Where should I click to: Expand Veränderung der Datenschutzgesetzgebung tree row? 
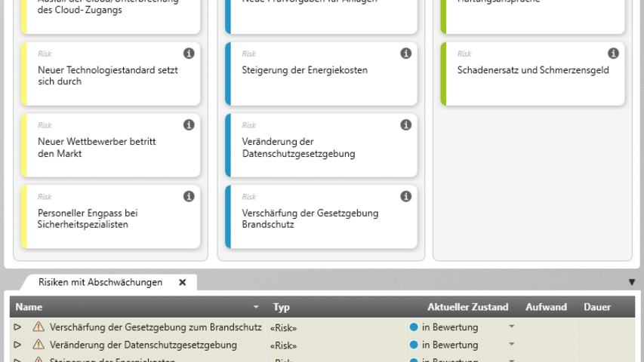pos(17,345)
